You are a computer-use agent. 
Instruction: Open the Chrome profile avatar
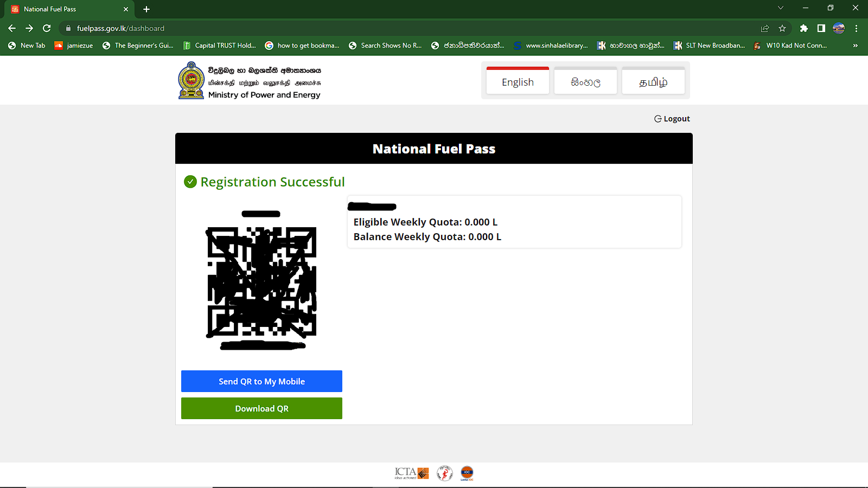coord(839,28)
